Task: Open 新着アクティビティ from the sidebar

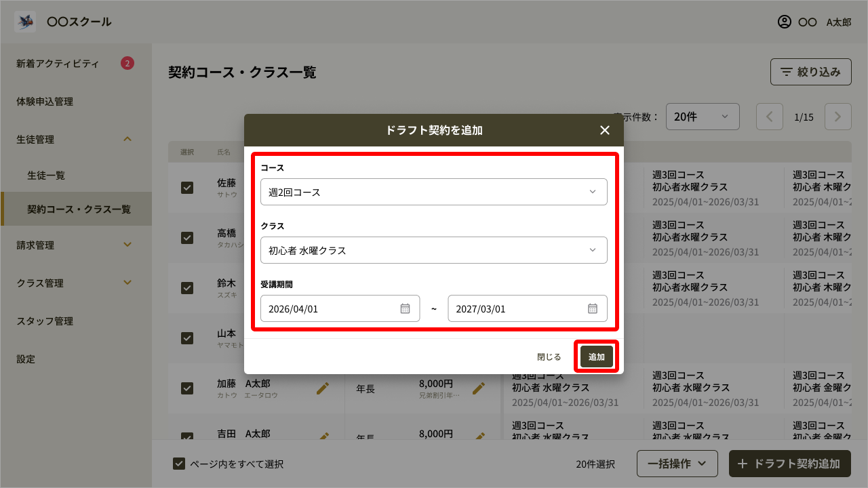Action: [x=59, y=63]
